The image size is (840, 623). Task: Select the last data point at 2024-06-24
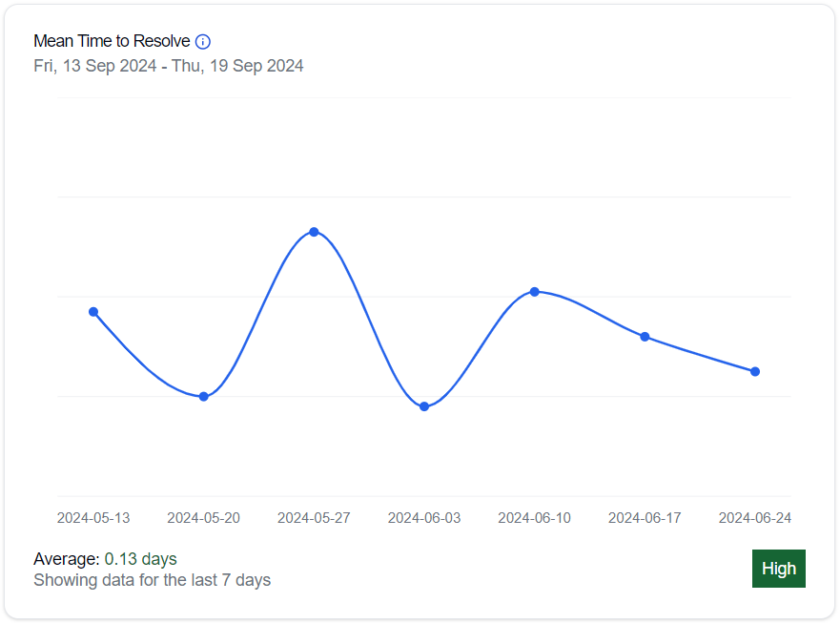point(755,371)
